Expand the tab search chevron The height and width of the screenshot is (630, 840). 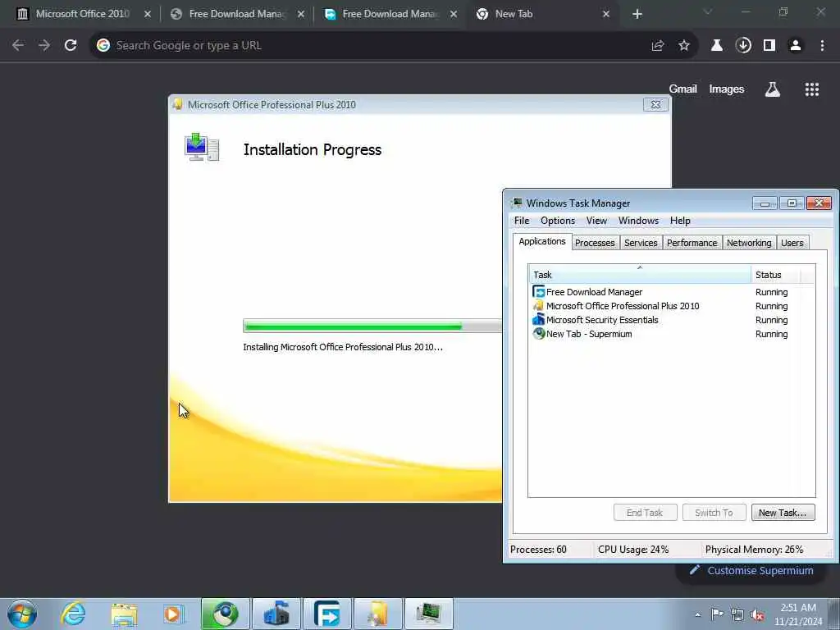tap(708, 11)
